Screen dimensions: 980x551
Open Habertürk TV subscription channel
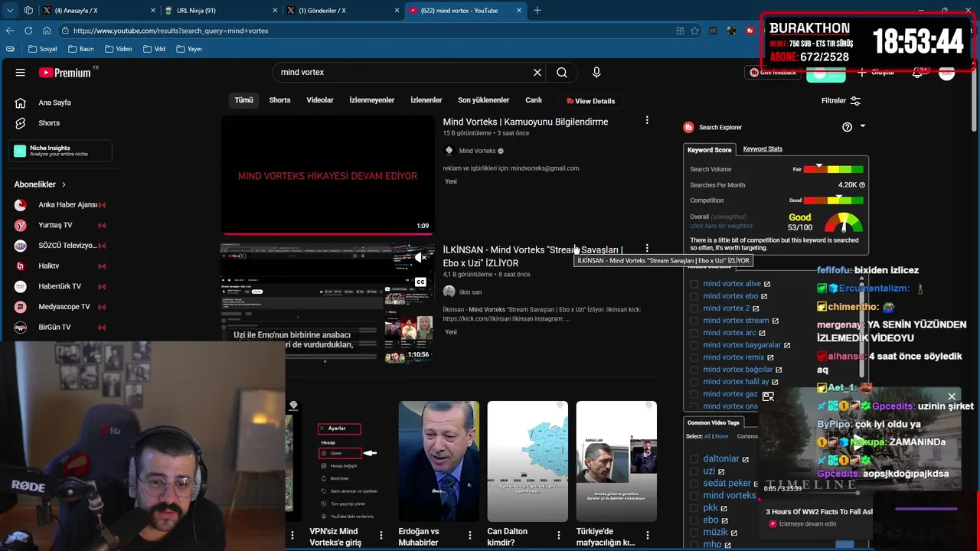(x=60, y=286)
